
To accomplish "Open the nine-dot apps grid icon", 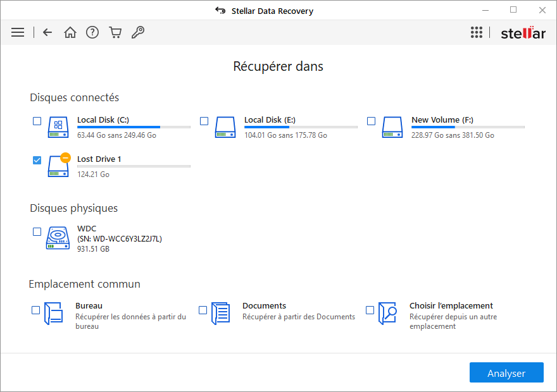I will click(x=477, y=32).
